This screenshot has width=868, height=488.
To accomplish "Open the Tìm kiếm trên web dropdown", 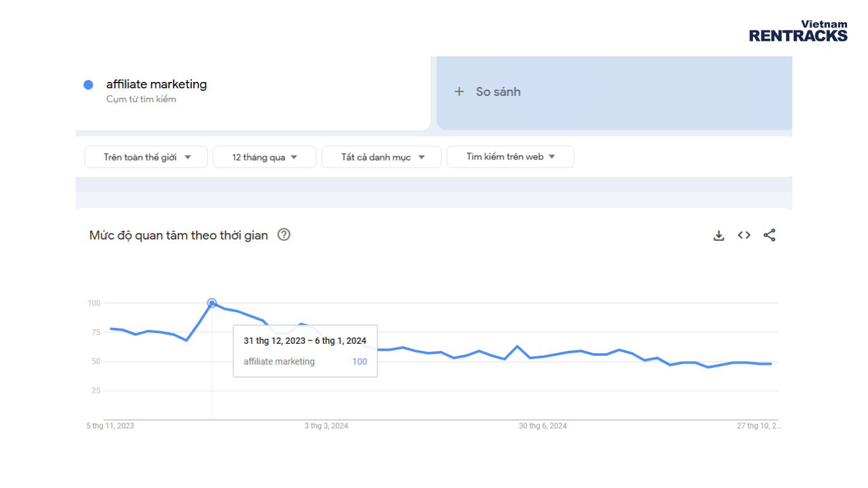I will (510, 157).
